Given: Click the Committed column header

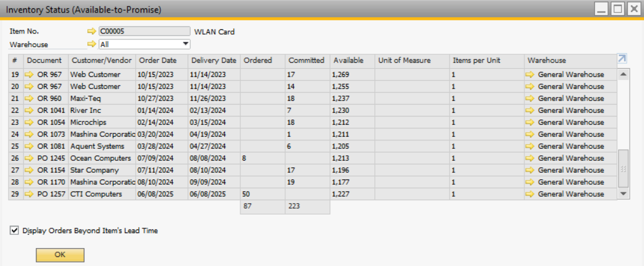Looking at the screenshot, I should [307, 60].
